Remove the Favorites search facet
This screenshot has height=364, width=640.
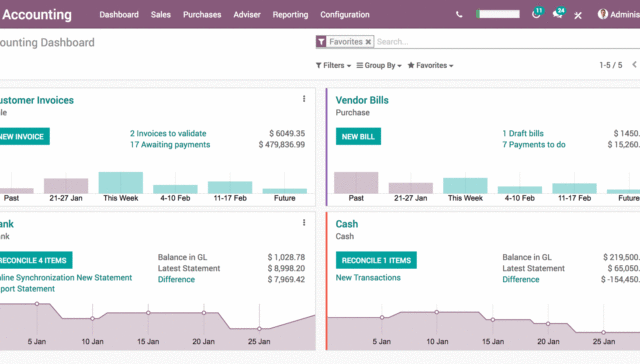(x=368, y=42)
